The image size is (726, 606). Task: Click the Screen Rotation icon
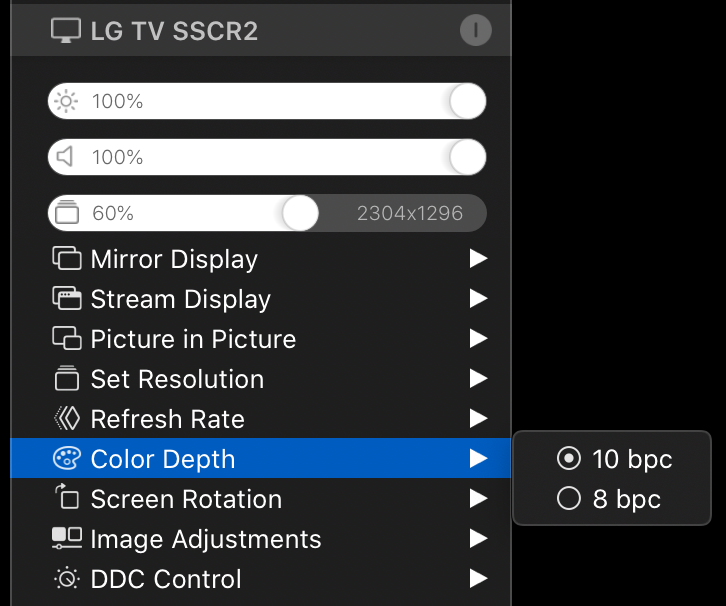click(66, 498)
